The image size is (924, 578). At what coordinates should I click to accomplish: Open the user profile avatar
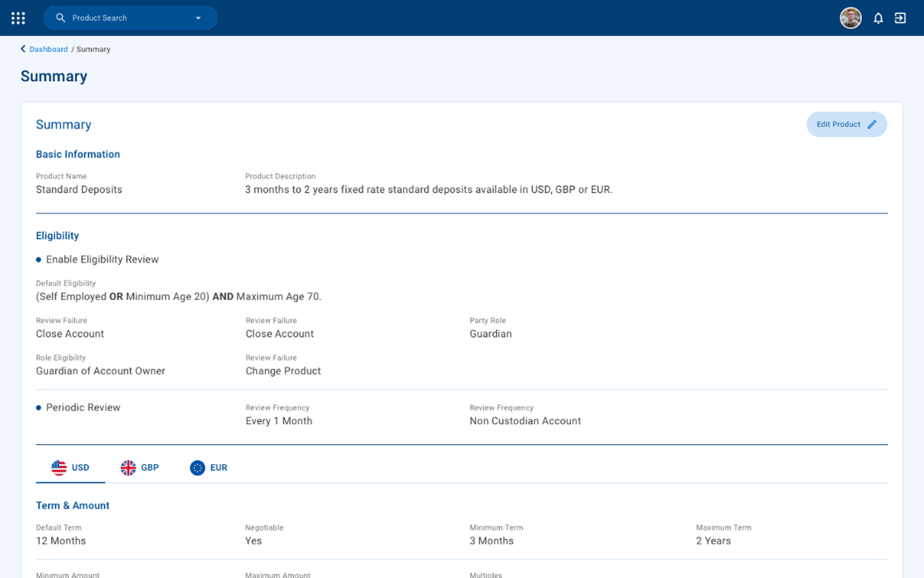(x=850, y=18)
